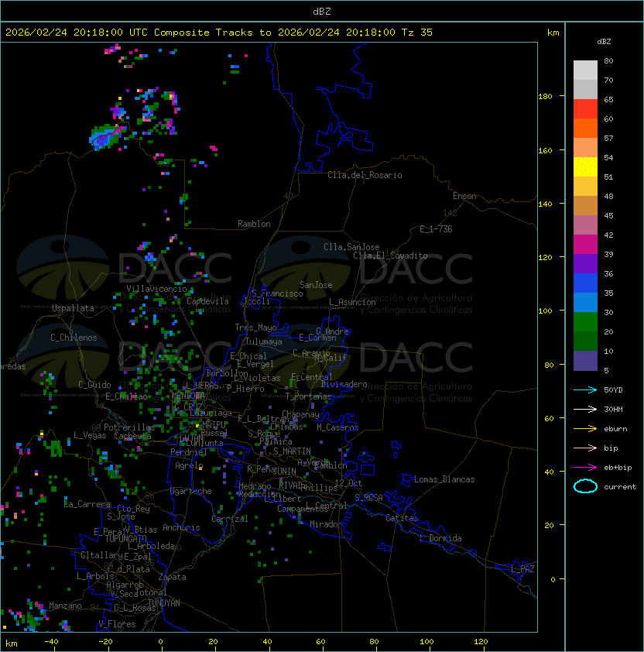Click the 'C_Guido' map label

coord(94,385)
